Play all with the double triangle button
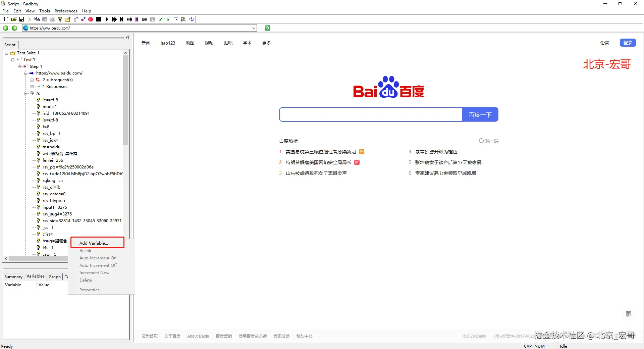This screenshot has width=644, height=349. 114,19
